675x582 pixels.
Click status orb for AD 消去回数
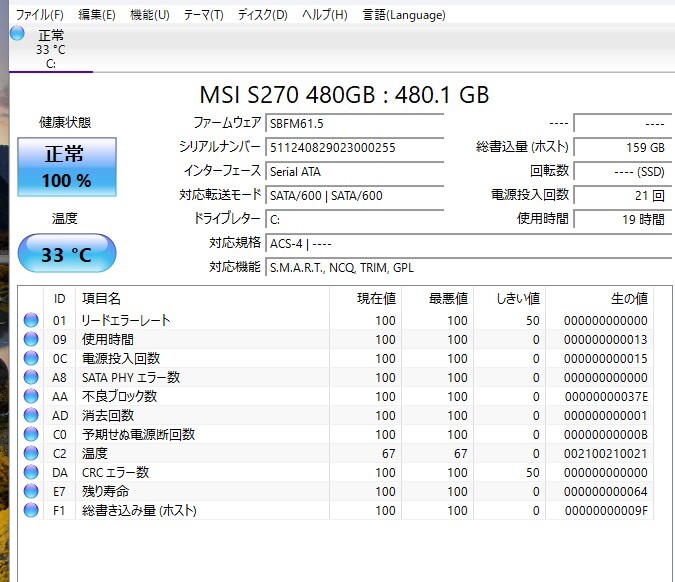[31, 415]
